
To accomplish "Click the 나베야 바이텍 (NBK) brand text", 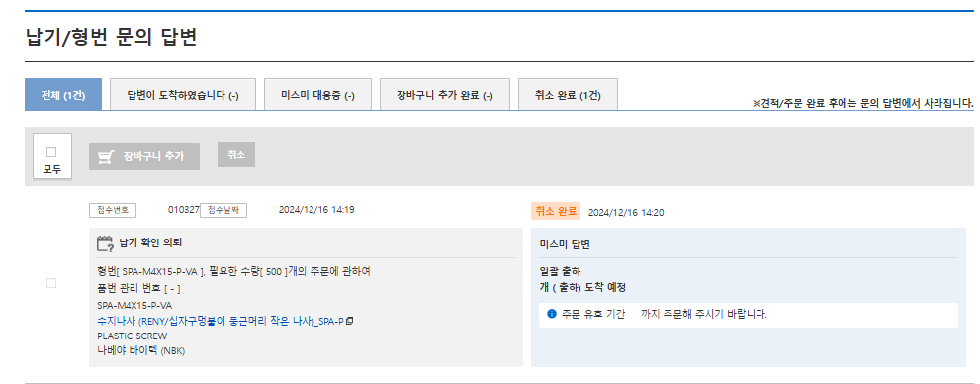I will pyautogui.click(x=141, y=350).
